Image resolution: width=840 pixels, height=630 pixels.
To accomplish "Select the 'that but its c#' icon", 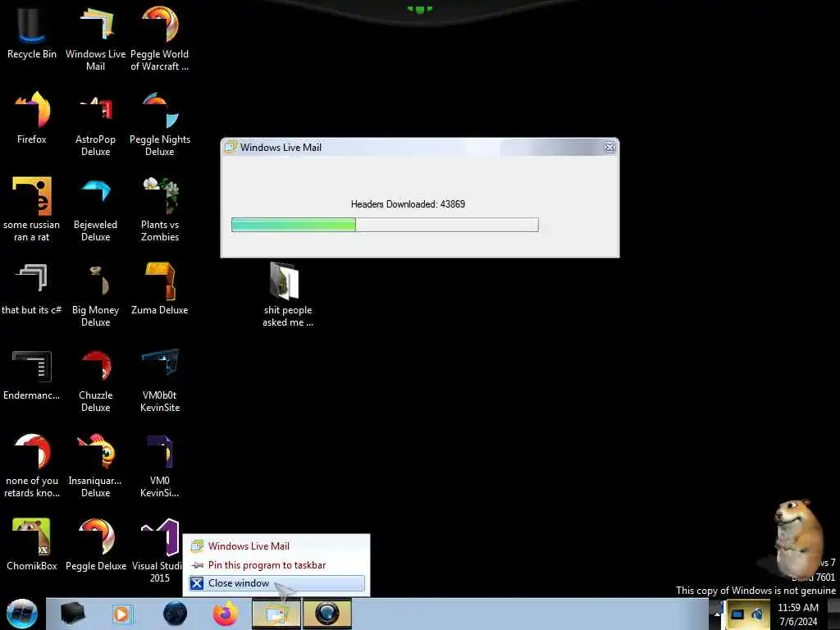I will (32, 288).
